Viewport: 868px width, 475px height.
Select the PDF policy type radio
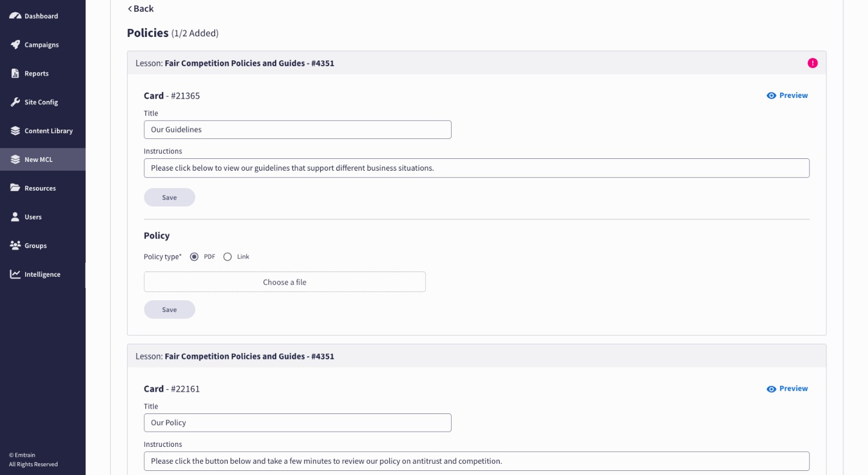[x=195, y=257]
